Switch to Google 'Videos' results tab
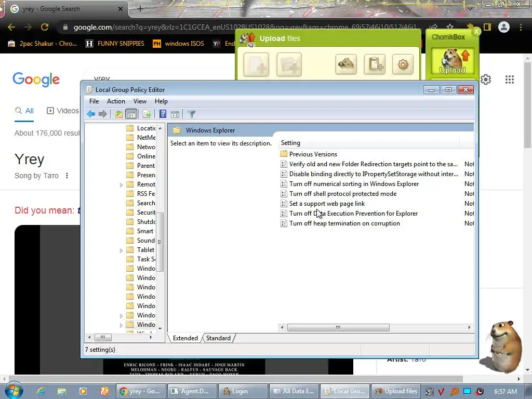Viewport: 532px width, 399px height. (62, 111)
